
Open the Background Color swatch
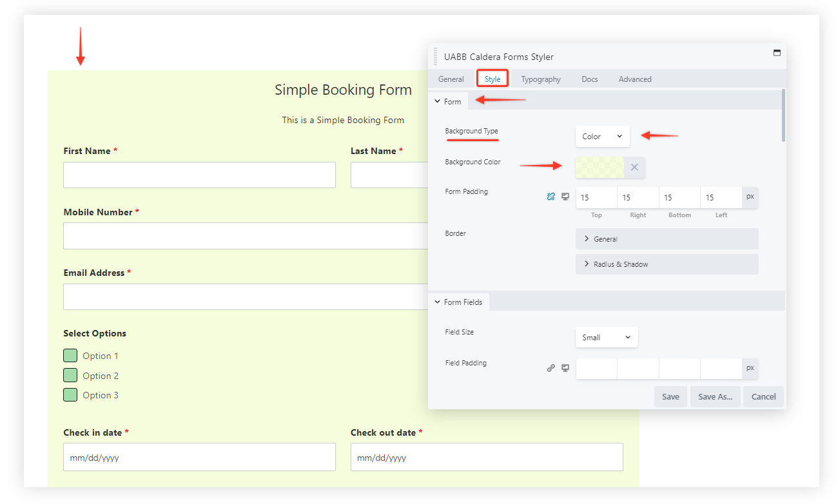tap(599, 168)
